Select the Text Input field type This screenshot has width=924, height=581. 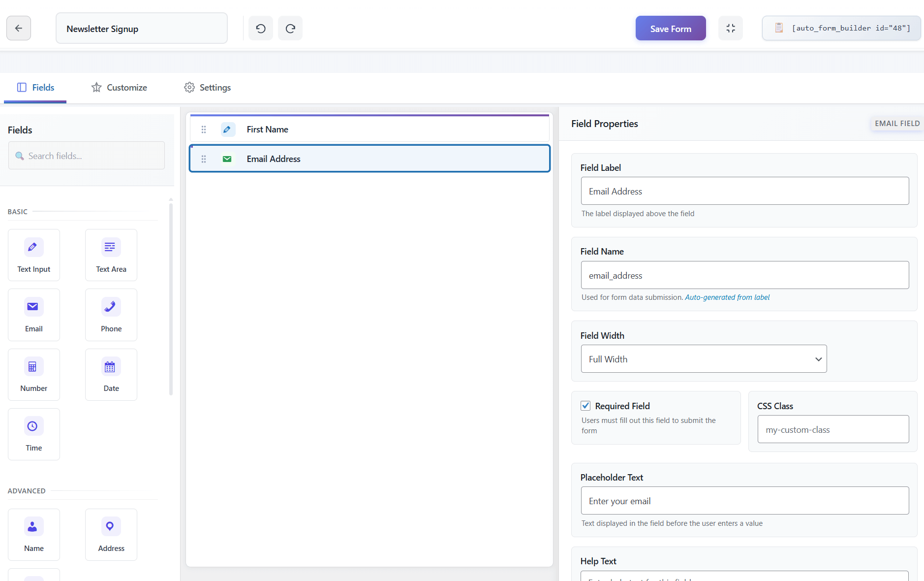tap(33, 255)
